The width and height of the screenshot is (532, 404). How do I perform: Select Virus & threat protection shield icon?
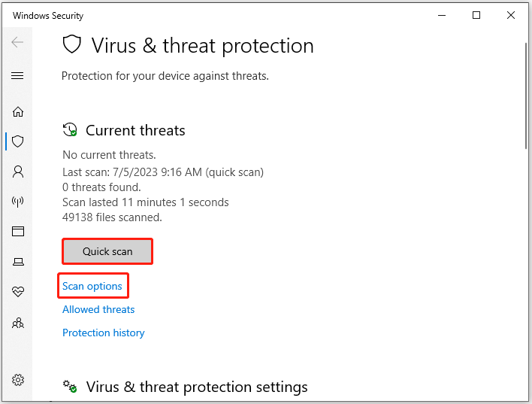[x=17, y=141]
